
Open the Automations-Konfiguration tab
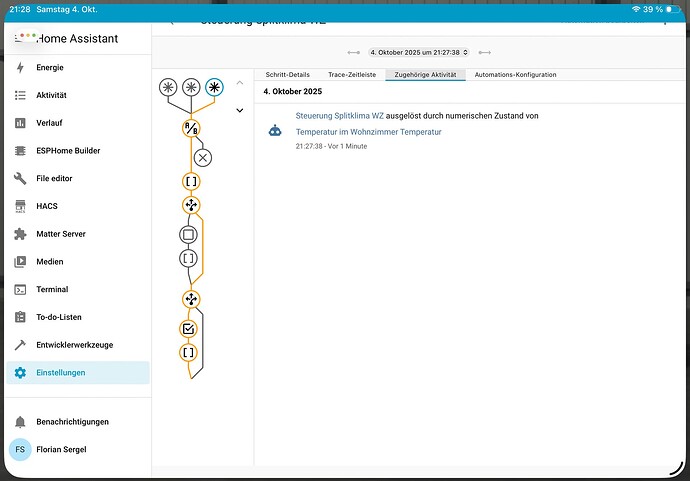point(515,75)
